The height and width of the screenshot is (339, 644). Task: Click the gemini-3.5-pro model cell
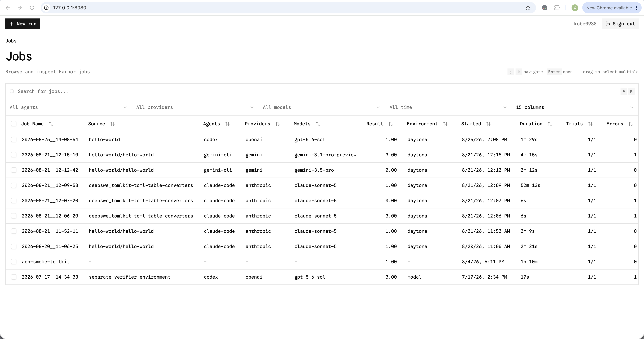click(314, 170)
